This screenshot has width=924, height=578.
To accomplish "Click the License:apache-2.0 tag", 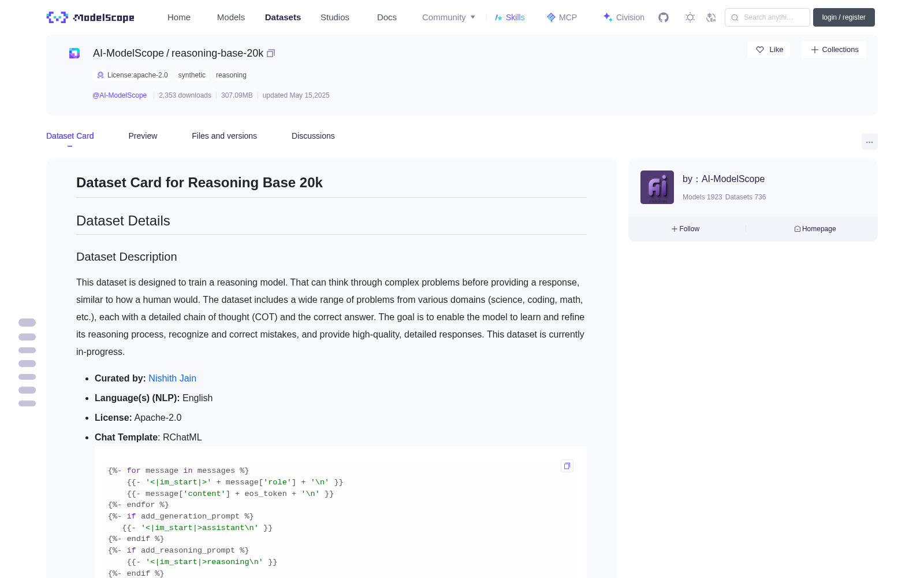I will [x=133, y=75].
